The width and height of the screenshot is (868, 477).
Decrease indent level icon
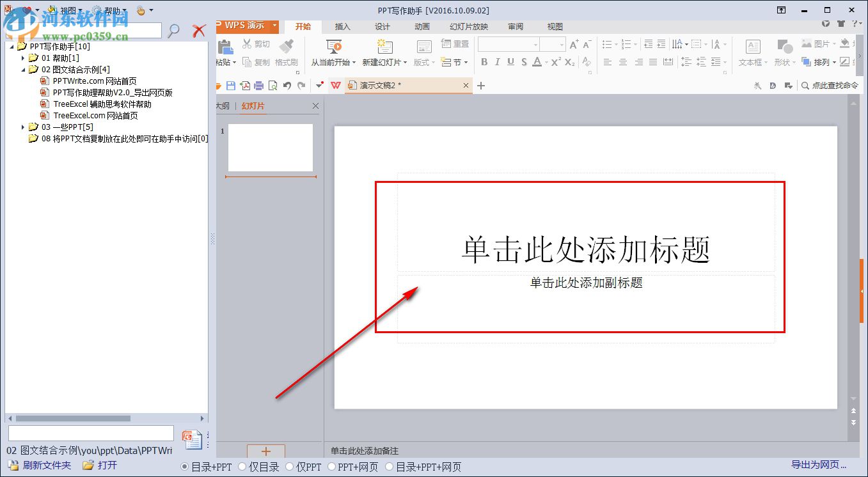click(648, 44)
